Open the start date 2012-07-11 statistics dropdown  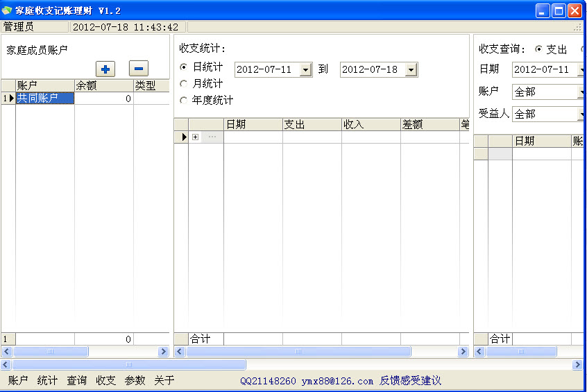(305, 69)
